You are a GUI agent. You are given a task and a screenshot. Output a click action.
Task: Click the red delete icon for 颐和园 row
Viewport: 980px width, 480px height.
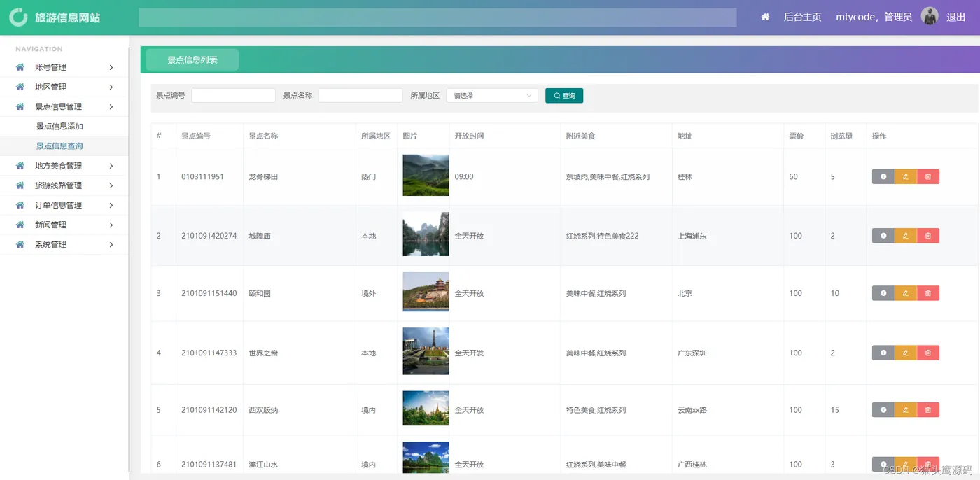(x=928, y=293)
